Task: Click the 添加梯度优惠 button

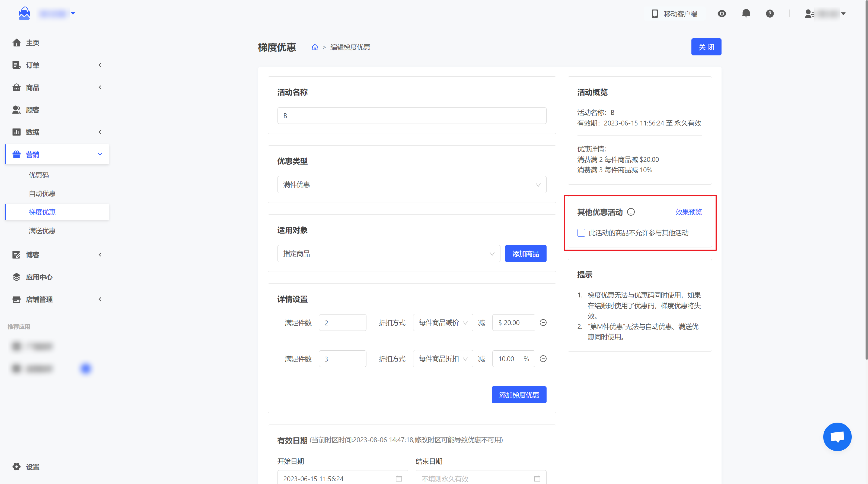Action: point(519,395)
